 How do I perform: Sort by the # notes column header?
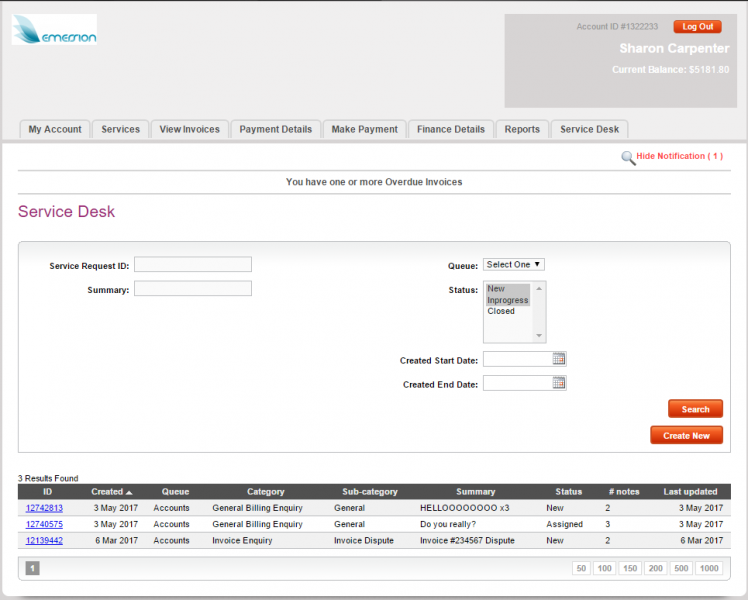pyautogui.click(x=624, y=492)
